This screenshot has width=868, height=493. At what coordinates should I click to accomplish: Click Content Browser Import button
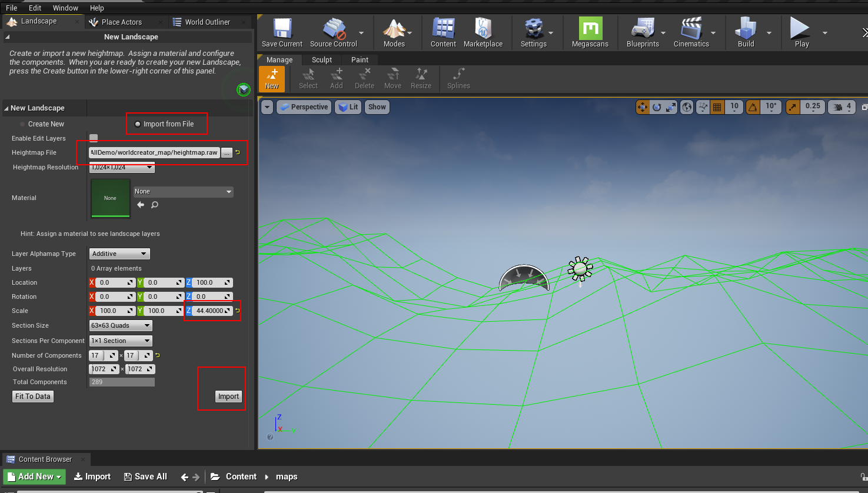point(92,477)
